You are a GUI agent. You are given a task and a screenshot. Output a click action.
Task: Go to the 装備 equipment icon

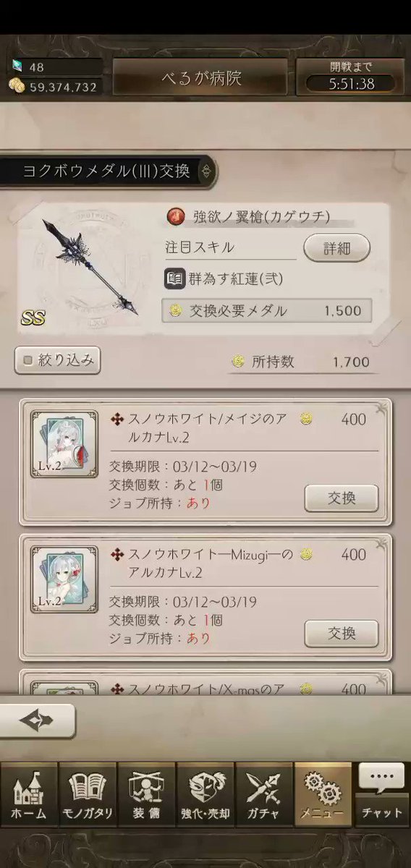click(146, 793)
